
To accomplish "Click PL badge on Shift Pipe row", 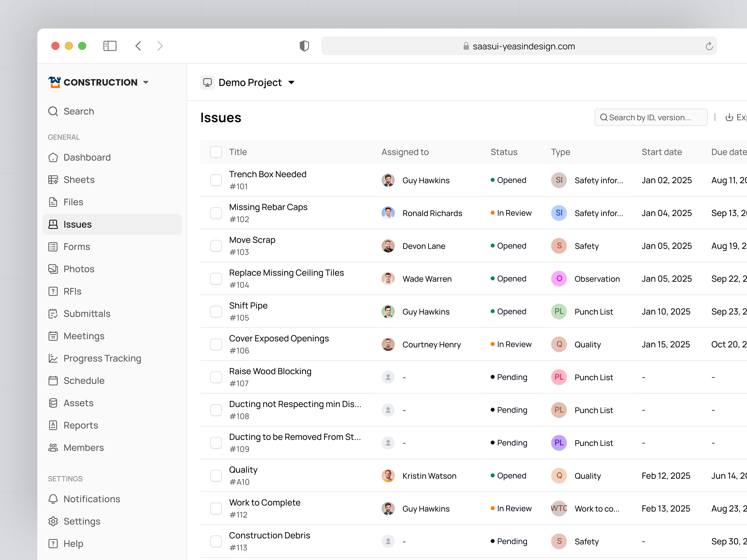I will (559, 312).
